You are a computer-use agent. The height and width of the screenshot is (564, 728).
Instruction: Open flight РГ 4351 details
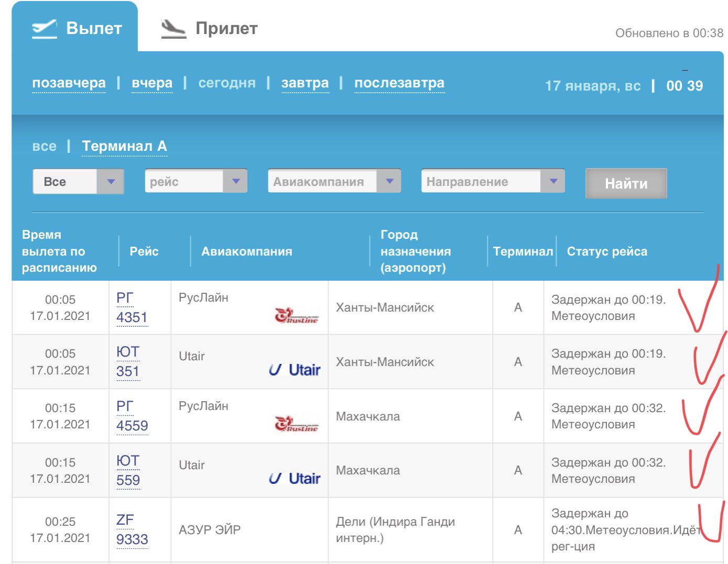point(132,308)
